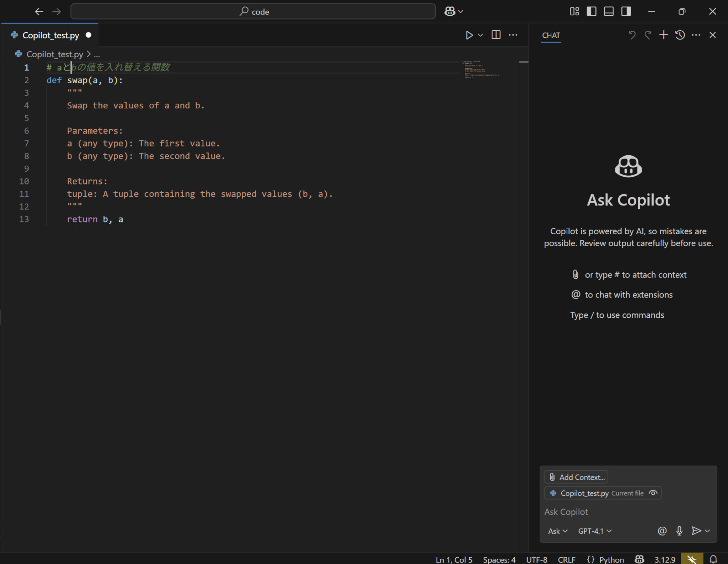Click the Japanese comment on line 1
The width and height of the screenshot is (728, 564).
pos(108,67)
